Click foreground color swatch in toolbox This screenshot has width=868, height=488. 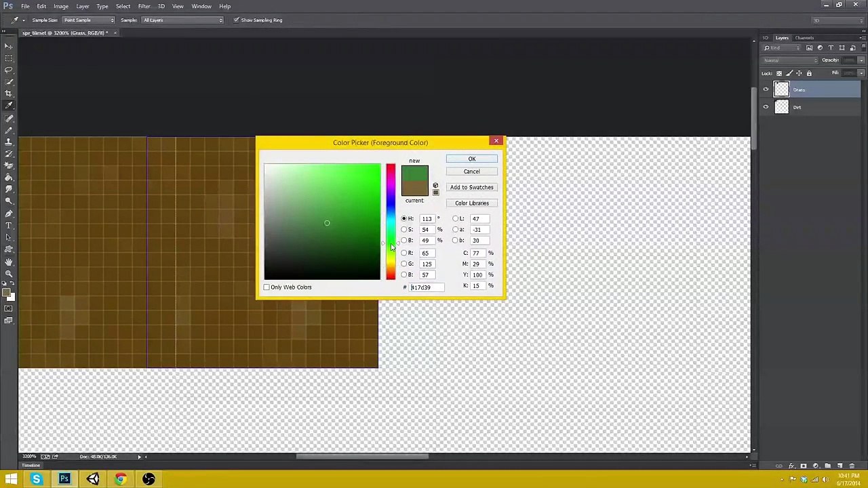pyautogui.click(x=6, y=293)
